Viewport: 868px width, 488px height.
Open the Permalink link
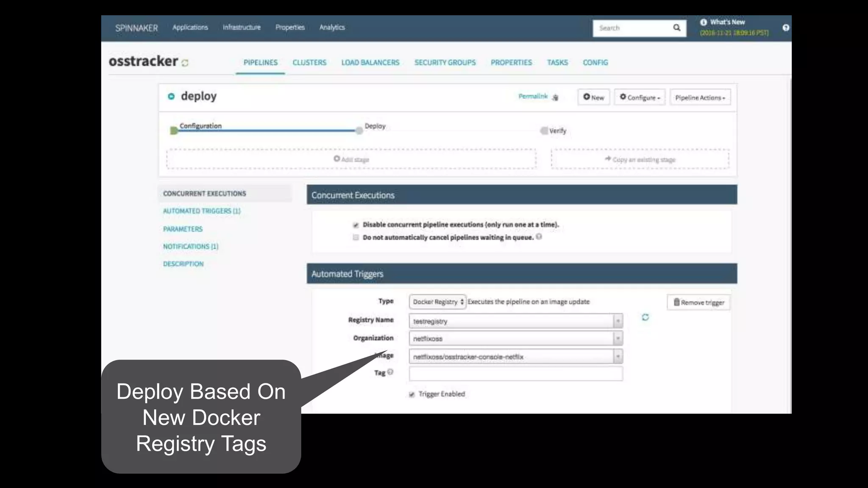(533, 97)
